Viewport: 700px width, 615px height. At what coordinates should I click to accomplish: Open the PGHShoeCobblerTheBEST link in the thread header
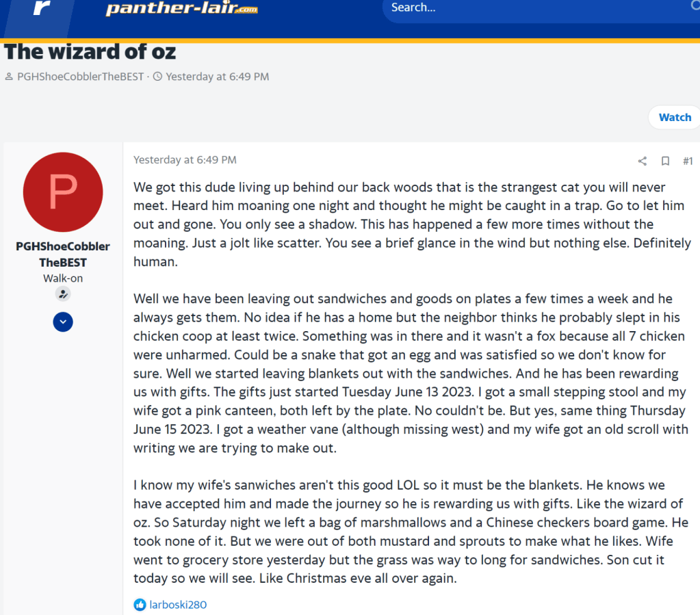80,77
